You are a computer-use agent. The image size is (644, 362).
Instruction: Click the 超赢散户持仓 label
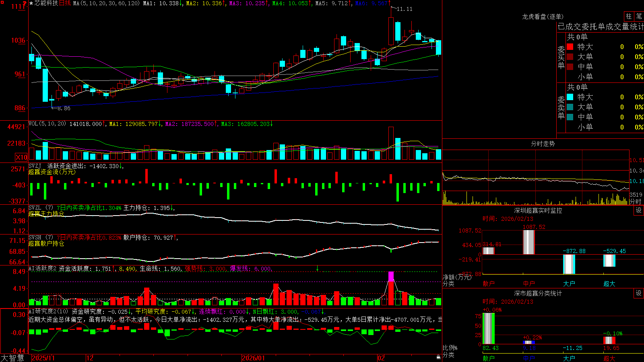pyautogui.click(x=46, y=243)
